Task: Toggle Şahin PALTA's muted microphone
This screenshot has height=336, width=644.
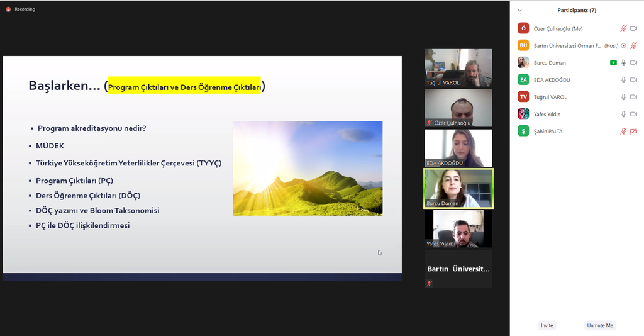Action: pyautogui.click(x=623, y=131)
